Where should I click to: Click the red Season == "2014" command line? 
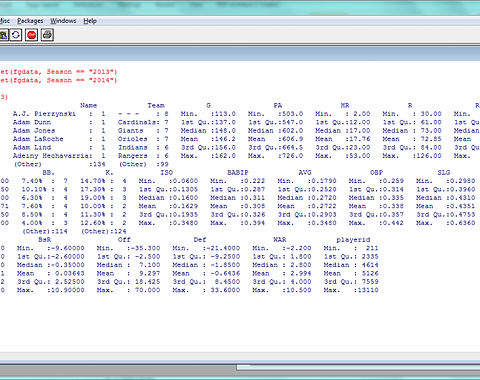tap(58, 80)
